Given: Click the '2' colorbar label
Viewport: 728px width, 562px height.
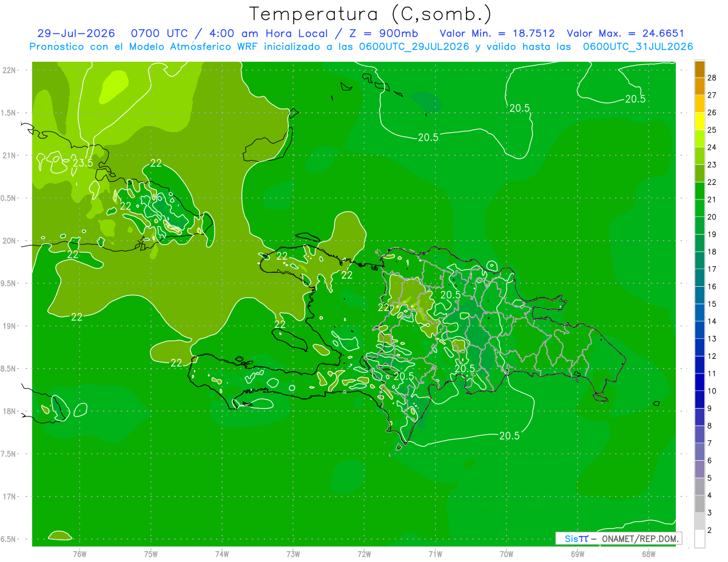Looking at the screenshot, I should (710, 530).
